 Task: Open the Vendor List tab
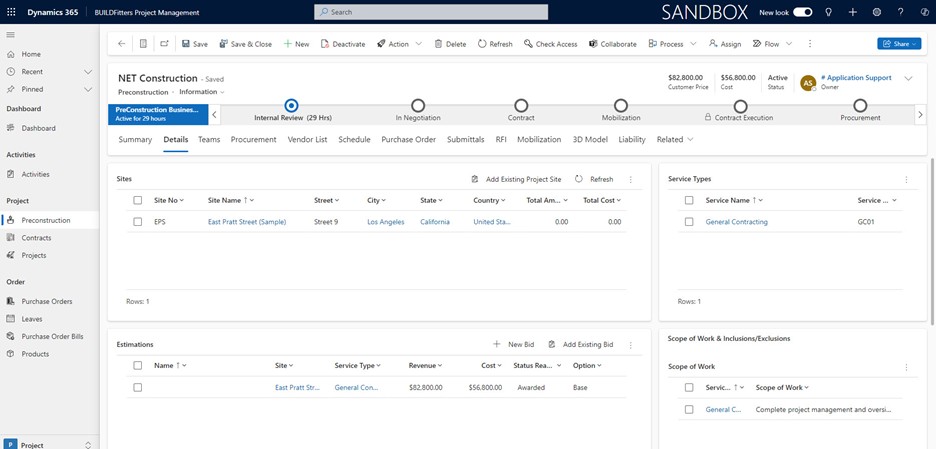pos(307,140)
